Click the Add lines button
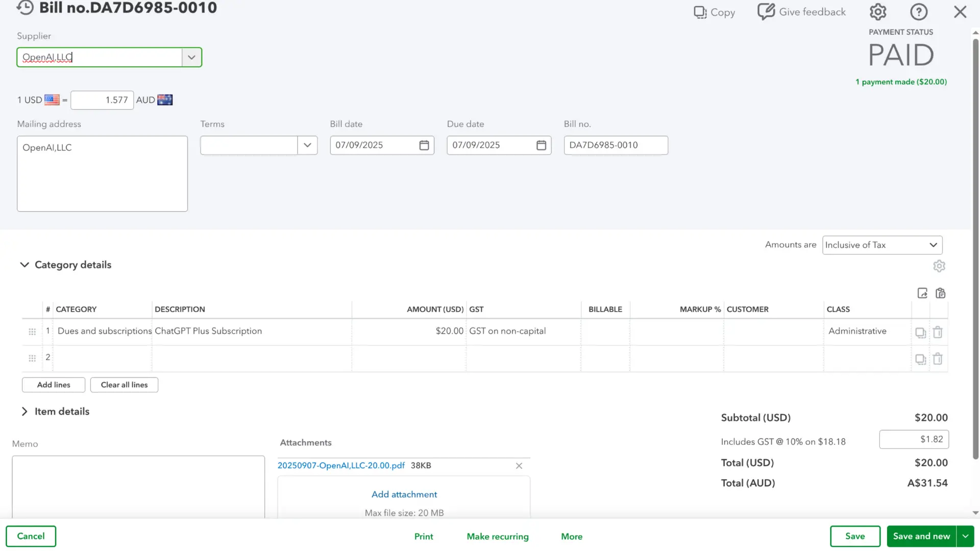The height and width of the screenshot is (551, 980). pyautogui.click(x=54, y=385)
